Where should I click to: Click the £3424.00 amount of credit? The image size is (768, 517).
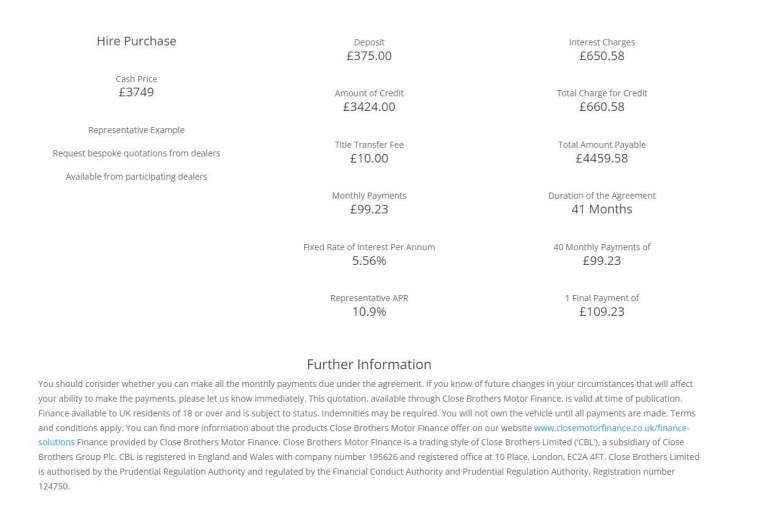[369, 107]
